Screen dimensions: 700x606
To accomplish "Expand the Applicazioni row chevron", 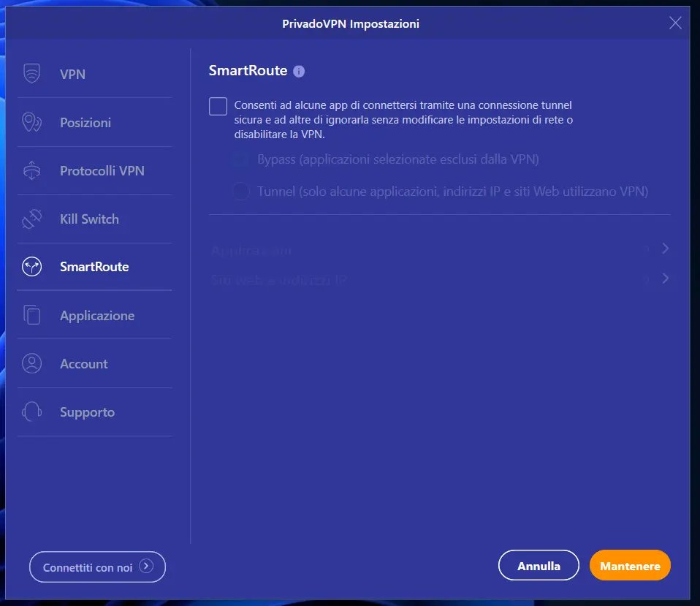I will 665,249.
